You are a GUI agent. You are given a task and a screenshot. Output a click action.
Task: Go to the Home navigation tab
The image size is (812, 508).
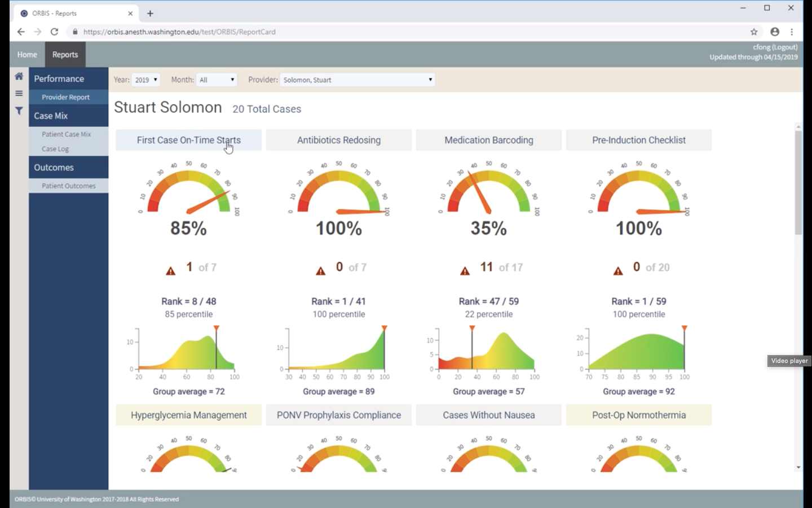click(27, 55)
